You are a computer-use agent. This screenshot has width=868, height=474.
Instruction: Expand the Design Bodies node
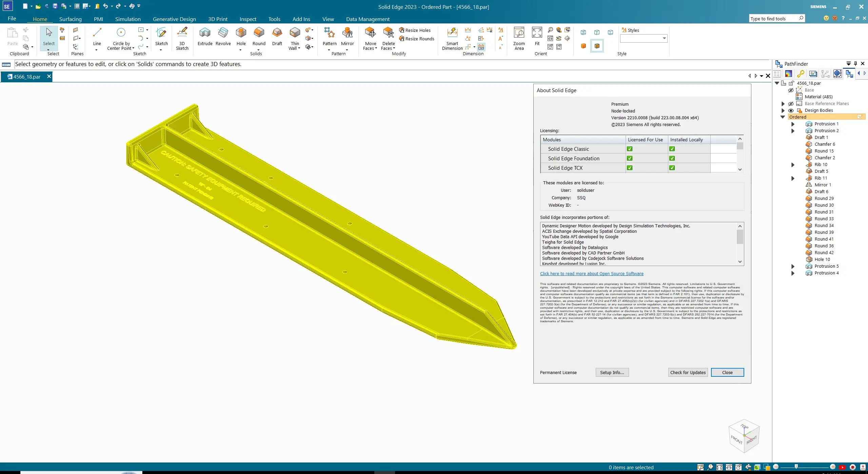783,110
